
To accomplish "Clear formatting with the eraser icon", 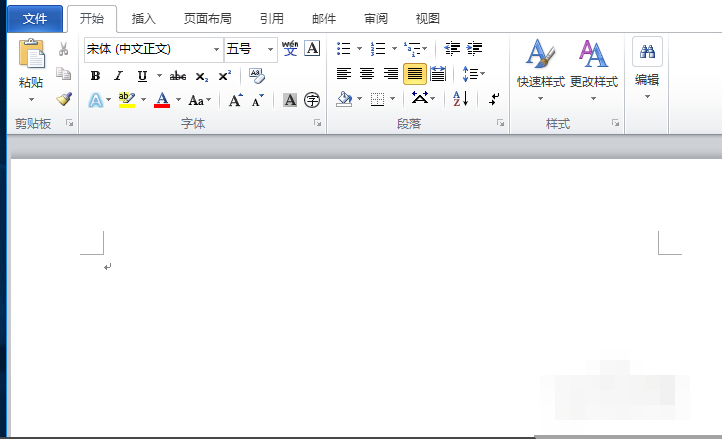I will pos(257,76).
